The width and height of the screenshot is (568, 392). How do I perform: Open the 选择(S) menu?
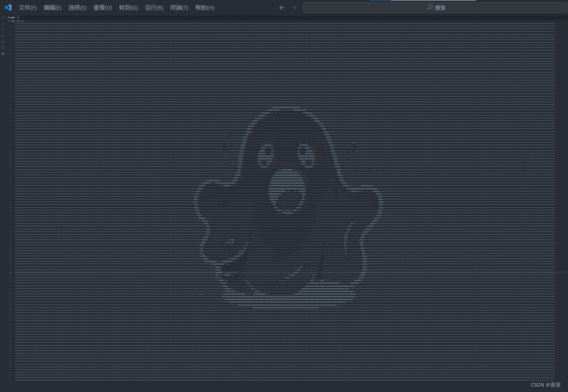[x=77, y=7]
